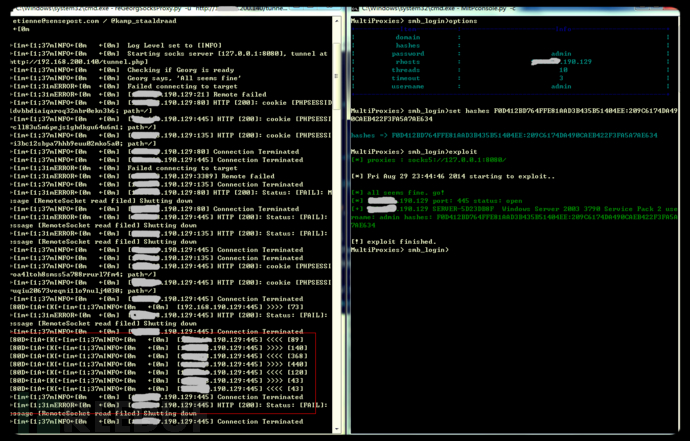Click the scroll-down arrow in the reGeorg window

[337, 429]
